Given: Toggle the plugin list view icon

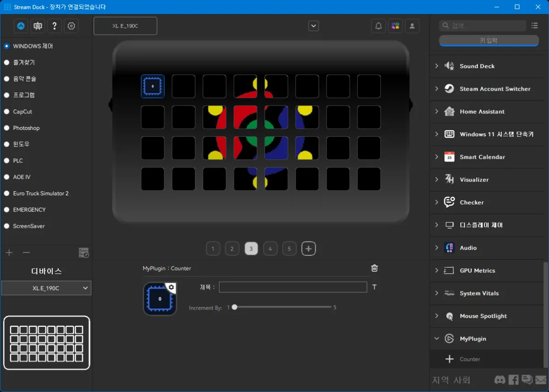Looking at the screenshot, I should coord(534,26).
